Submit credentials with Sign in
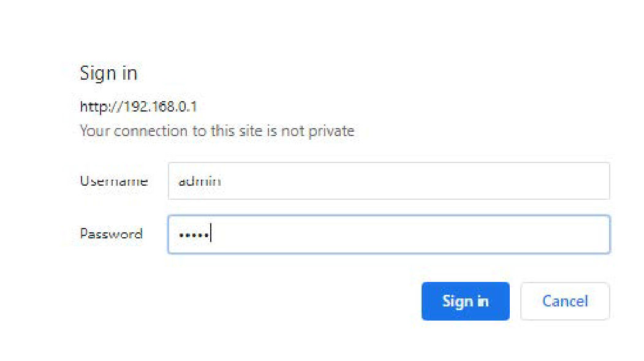The width and height of the screenshot is (644, 361). (465, 301)
